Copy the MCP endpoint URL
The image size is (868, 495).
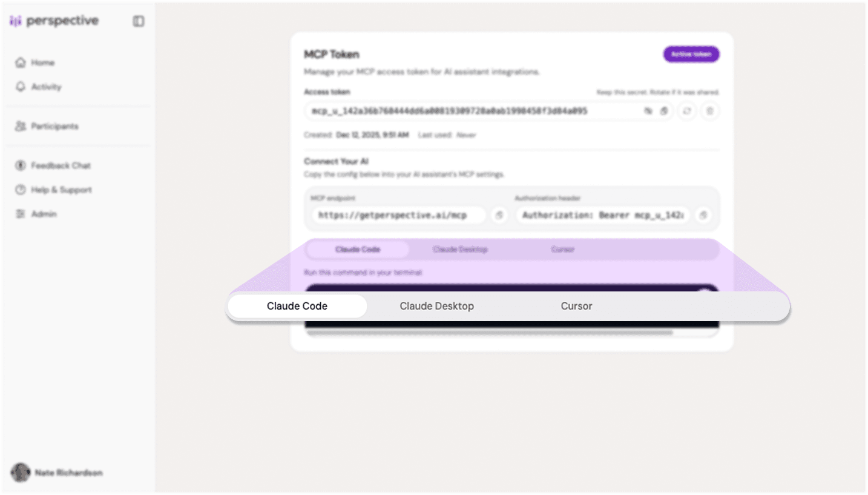click(499, 215)
